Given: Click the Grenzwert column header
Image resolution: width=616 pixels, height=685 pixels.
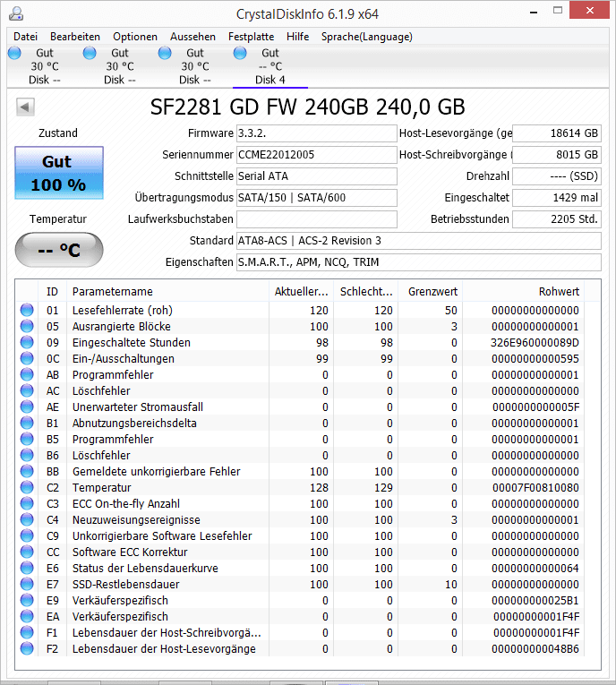Looking at the screenshot, I should pos(431,291).
